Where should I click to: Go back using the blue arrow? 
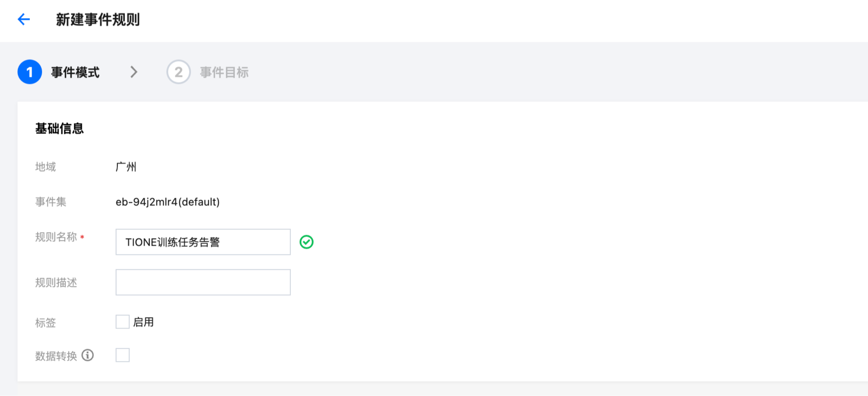click(x=24, y=19)
